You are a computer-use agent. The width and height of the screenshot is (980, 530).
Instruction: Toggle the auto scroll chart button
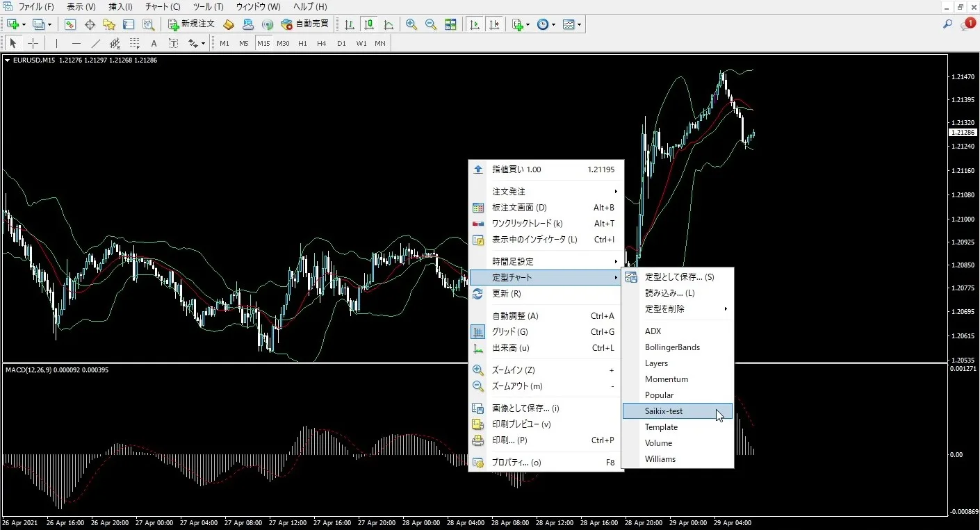(475, 24)
